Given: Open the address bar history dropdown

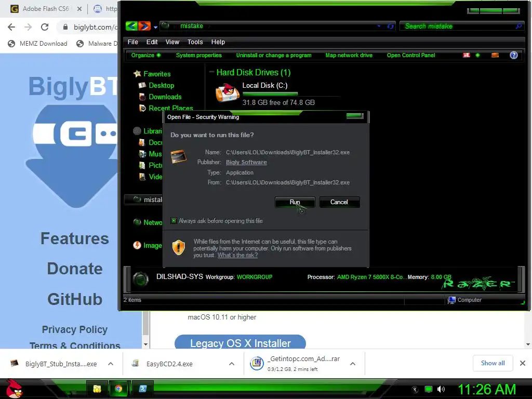Looking at the screenshot, I should [x=379, y=26].
